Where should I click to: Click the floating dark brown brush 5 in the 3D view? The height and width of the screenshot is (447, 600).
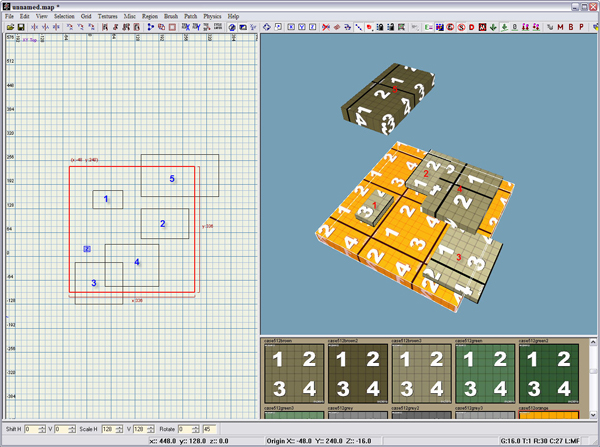coord(387,99)
